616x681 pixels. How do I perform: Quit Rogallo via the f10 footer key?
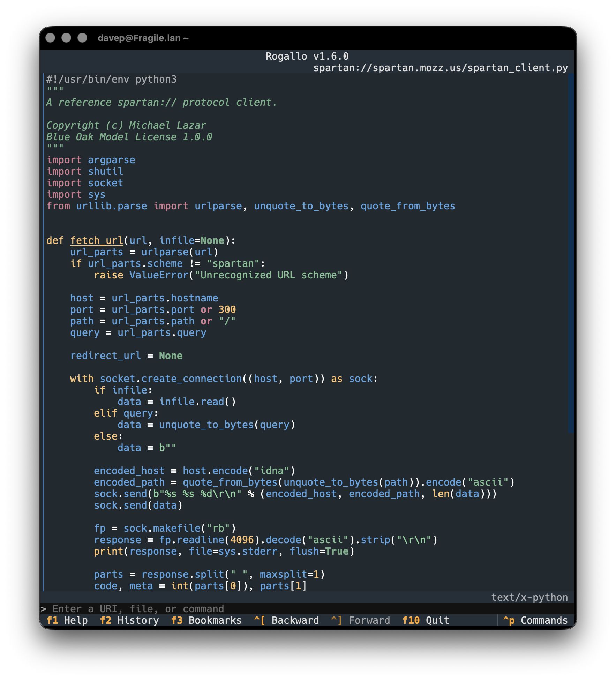tap(426, 620)
